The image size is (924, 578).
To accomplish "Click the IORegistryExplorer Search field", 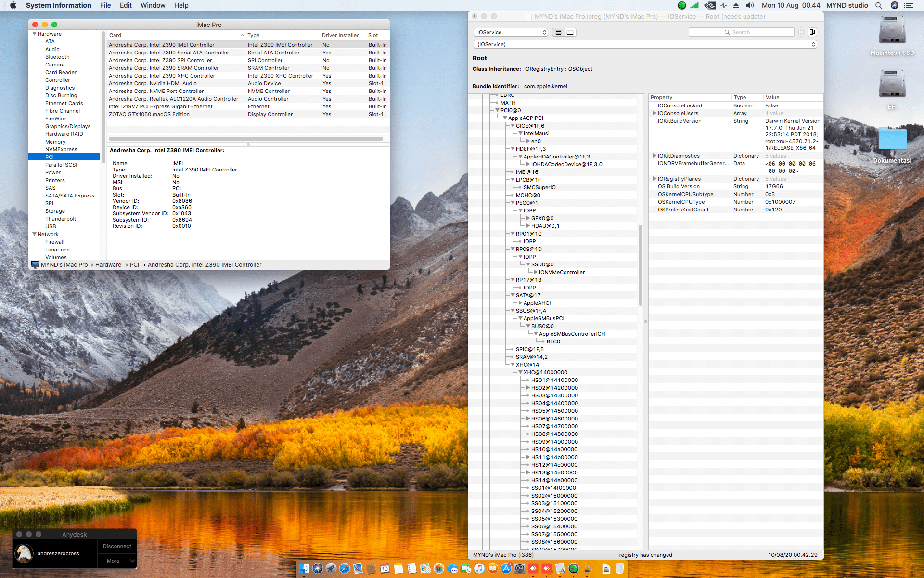I will click(x=742, y=32).
